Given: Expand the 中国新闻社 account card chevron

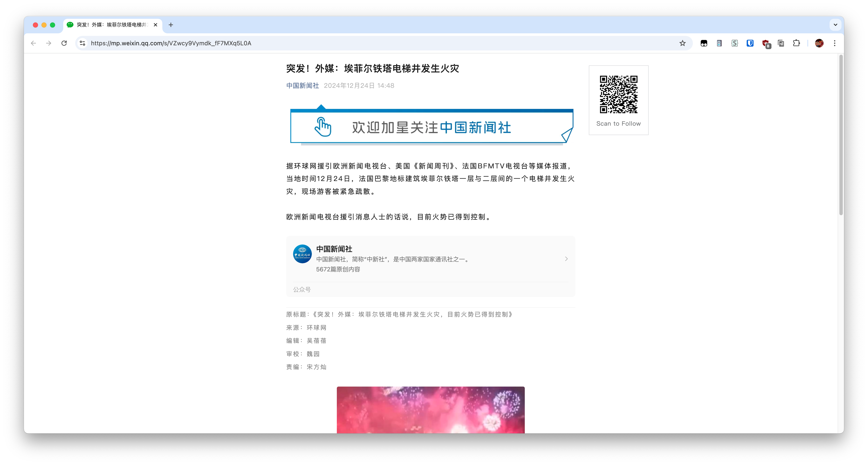Looking at the screenshot, I should pos(566,259).
